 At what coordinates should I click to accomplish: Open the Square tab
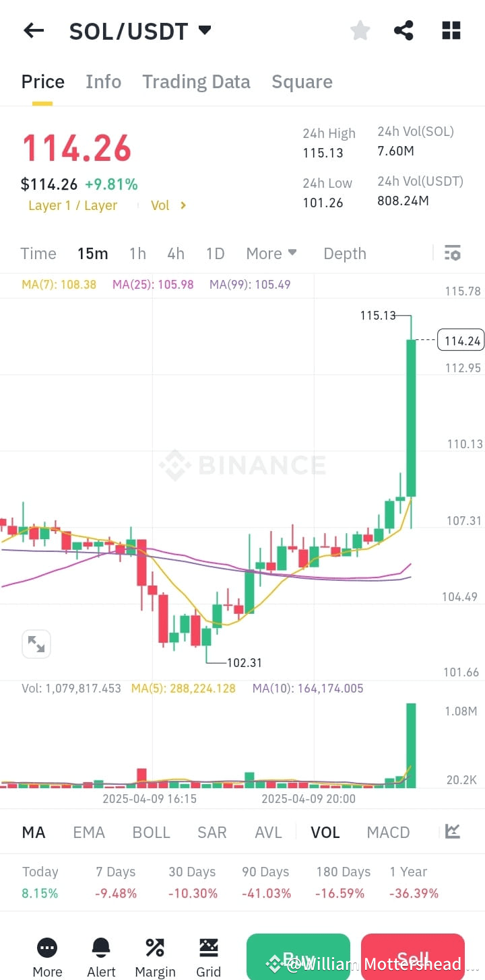302,81
